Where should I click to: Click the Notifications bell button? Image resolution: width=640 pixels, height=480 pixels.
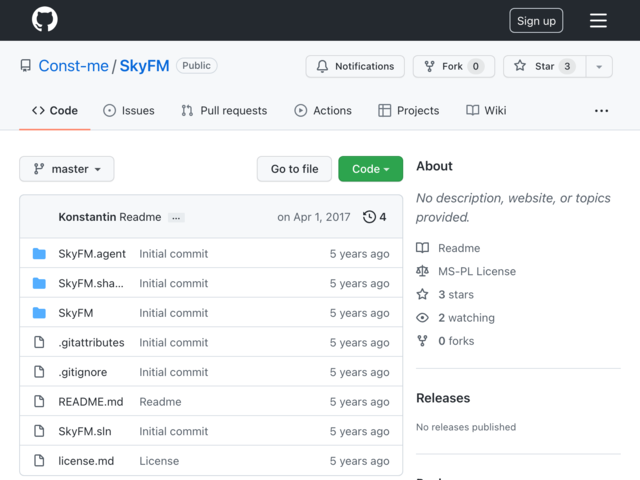click(x=355, y=66)
